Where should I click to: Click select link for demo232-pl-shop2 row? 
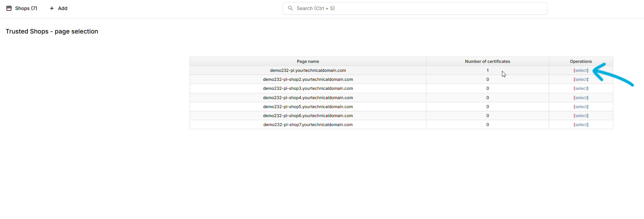[581, 79]
